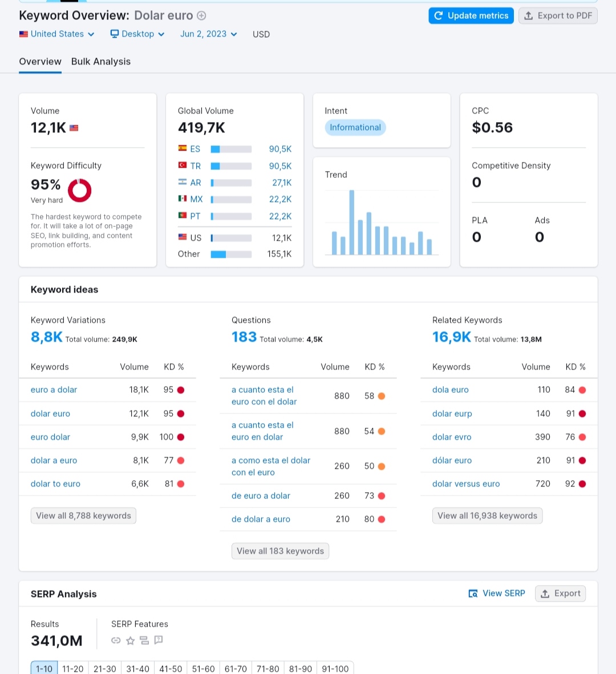
Task: Click the ES country code link
Action: pyautogui.click(x=195, y=149)
